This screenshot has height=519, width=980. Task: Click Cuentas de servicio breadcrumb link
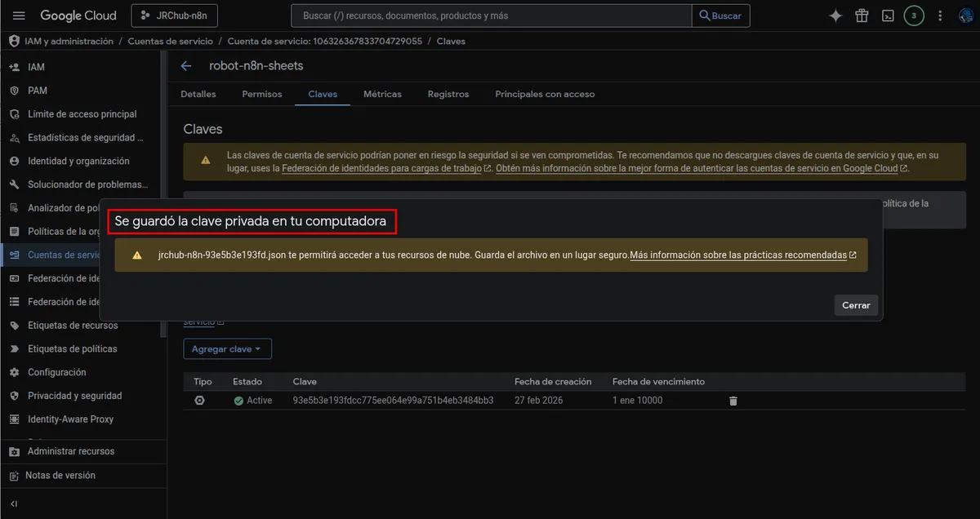tap(171, 41)
